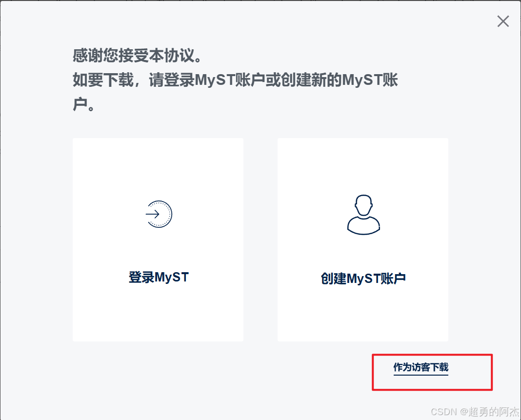Select the 创建MyST账户 label text

point(363,279)
